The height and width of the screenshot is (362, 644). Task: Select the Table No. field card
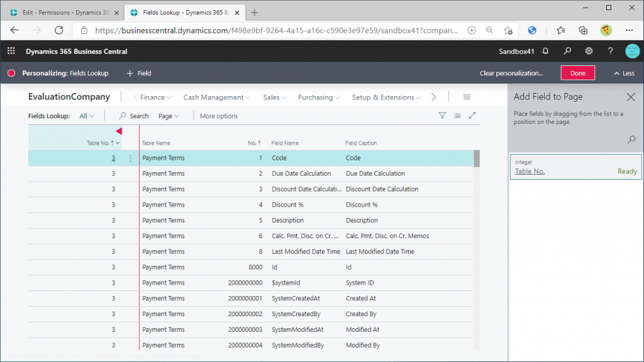pos(575,167)
